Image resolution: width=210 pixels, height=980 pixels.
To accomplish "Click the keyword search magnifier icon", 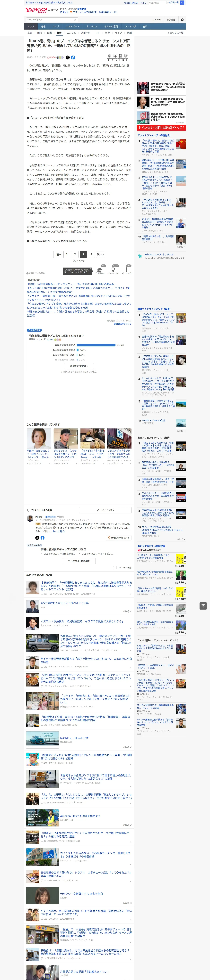I will (x=75, y=19).
